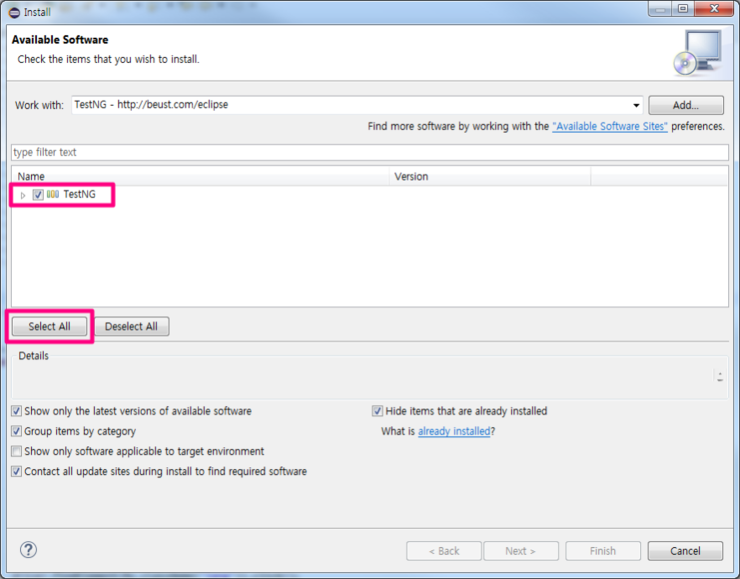Screen dimensions: 740x579
Task: Click the Deselect All button
Action: pyautogui.click(x=132, y=327)
